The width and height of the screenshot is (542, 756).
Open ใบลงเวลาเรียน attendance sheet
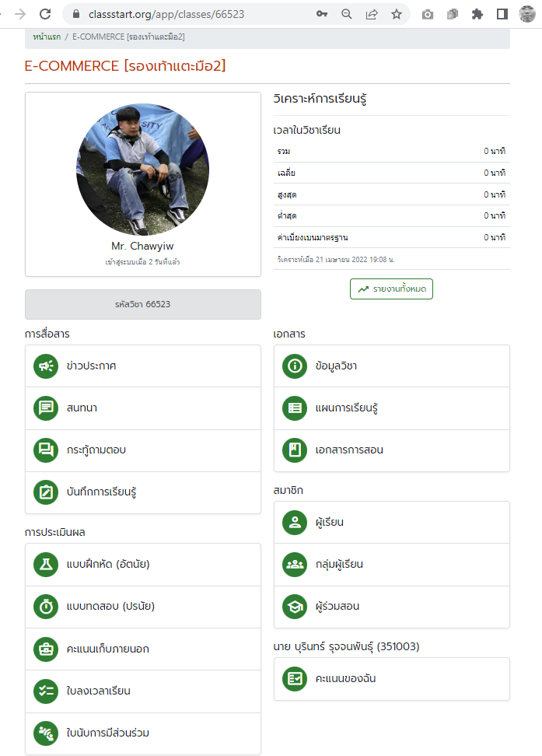pyautogui.click(x=143, y=691)
